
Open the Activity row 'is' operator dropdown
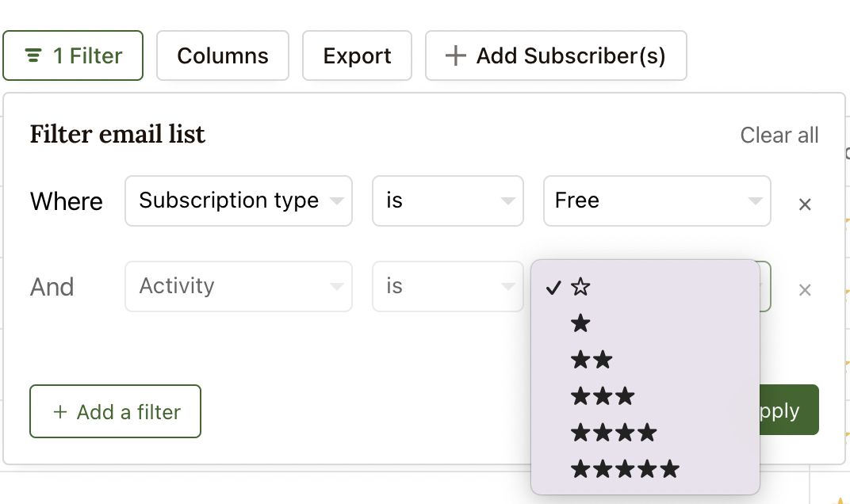click(448, 286)
